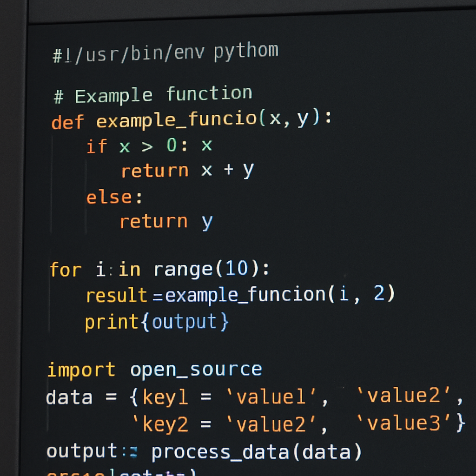The height and width of the screenshot is (476, 476).
Task: Click the 'x > 0:' condition
Action: pos(153,145)
